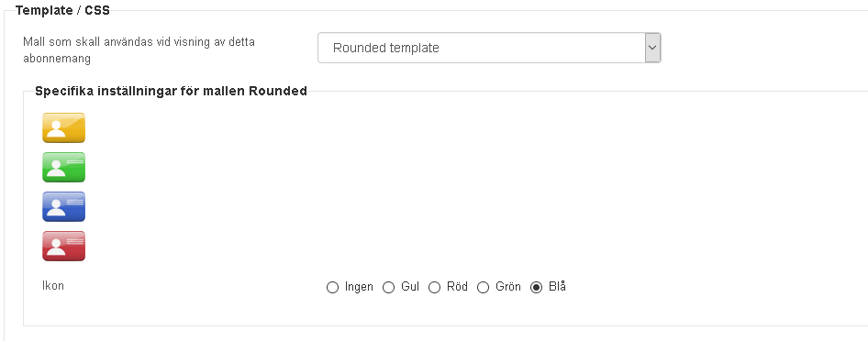Click the blue contact card icon
868x341 pixels.
[x=63, y=206]
